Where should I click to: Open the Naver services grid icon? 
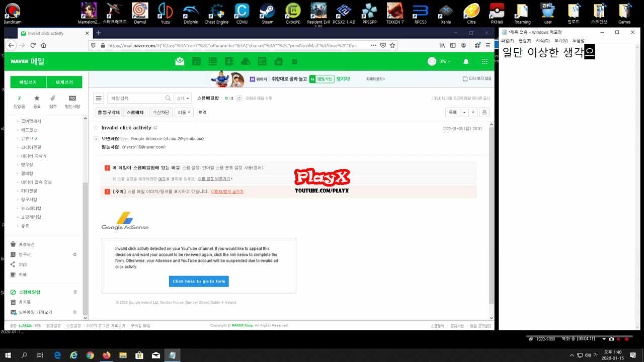[x=485, y=61]
